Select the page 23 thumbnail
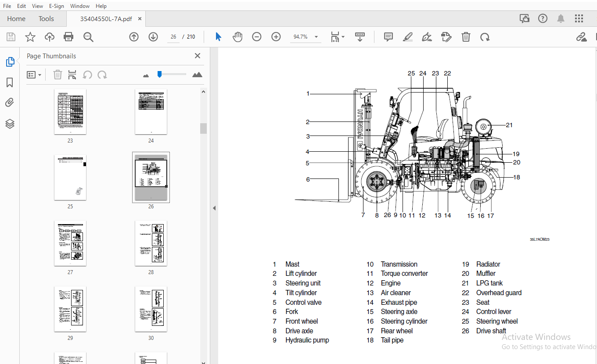597x364 pixels. coord(70,112)
